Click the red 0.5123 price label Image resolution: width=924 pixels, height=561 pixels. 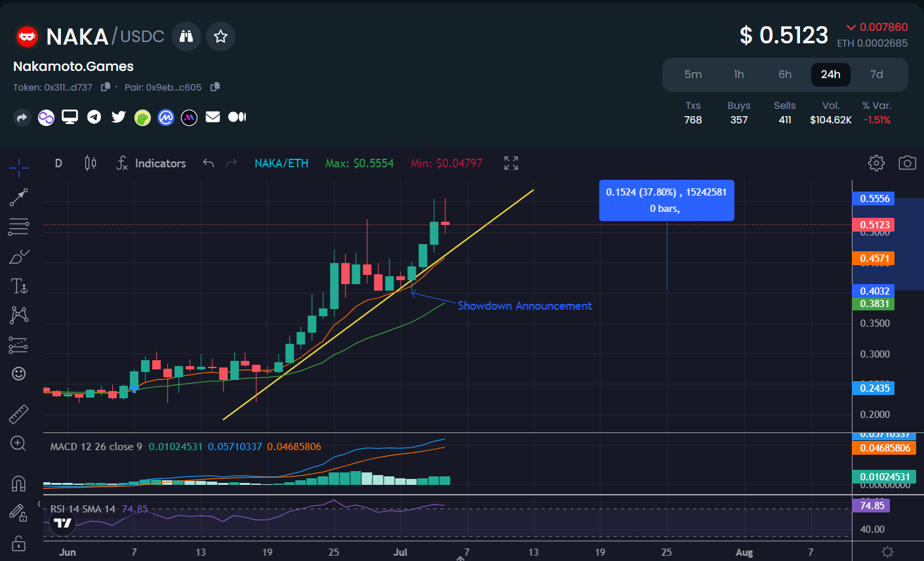tap(875, 225)
